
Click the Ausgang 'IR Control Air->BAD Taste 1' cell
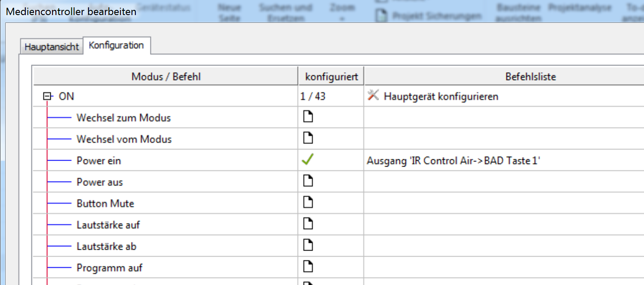(453, 161)
